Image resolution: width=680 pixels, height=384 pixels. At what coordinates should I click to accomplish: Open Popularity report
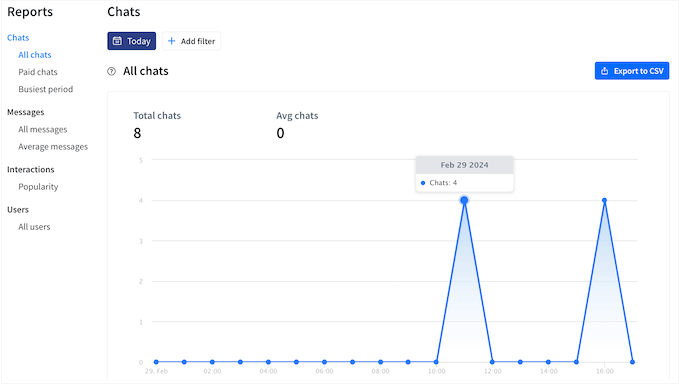pyautogui.click(x=38, y=187)
